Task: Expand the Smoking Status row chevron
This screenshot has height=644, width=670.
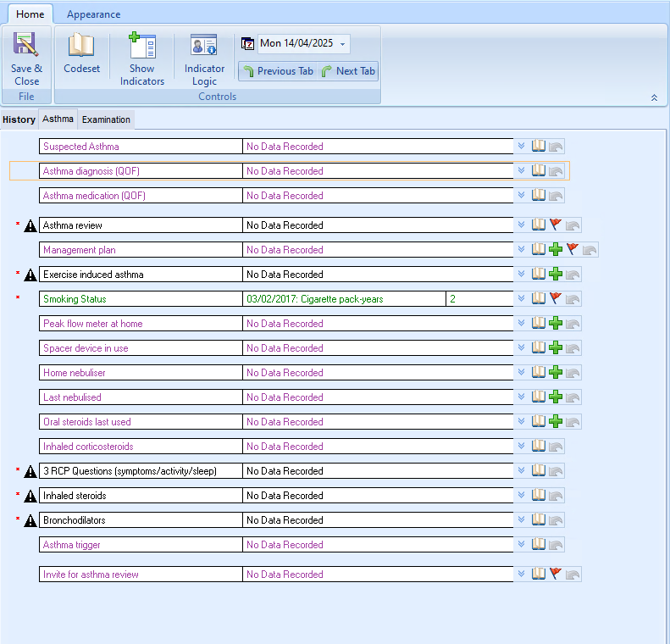Action: (x=521, y=299)
